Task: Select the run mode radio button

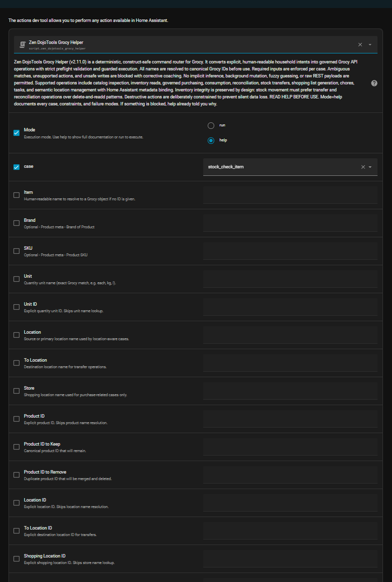Action: [211, 125]
